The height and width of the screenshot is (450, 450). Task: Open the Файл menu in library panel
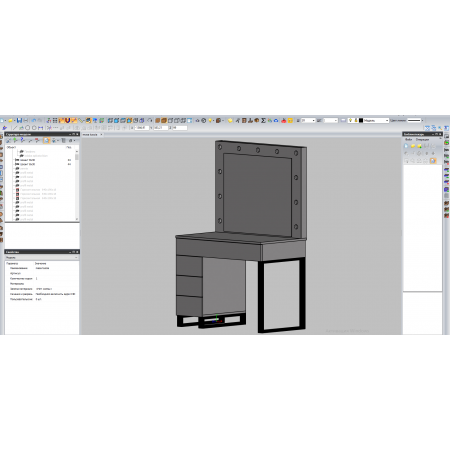pos(409,139)
